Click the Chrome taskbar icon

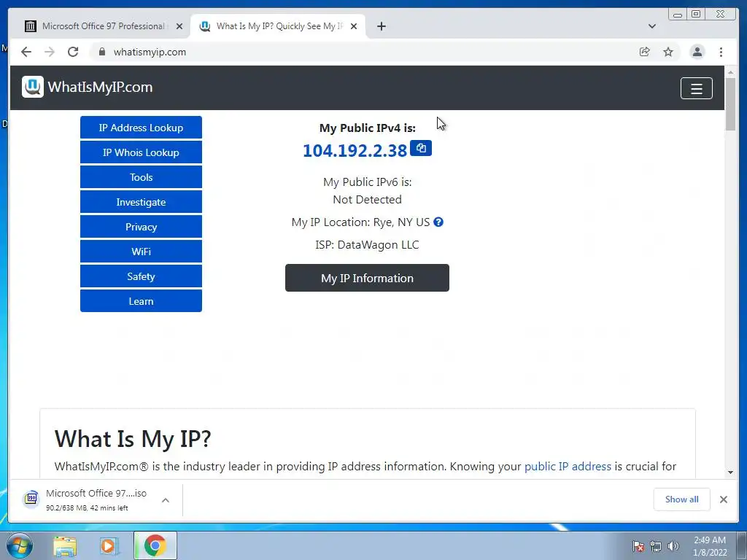click(155, 545)
